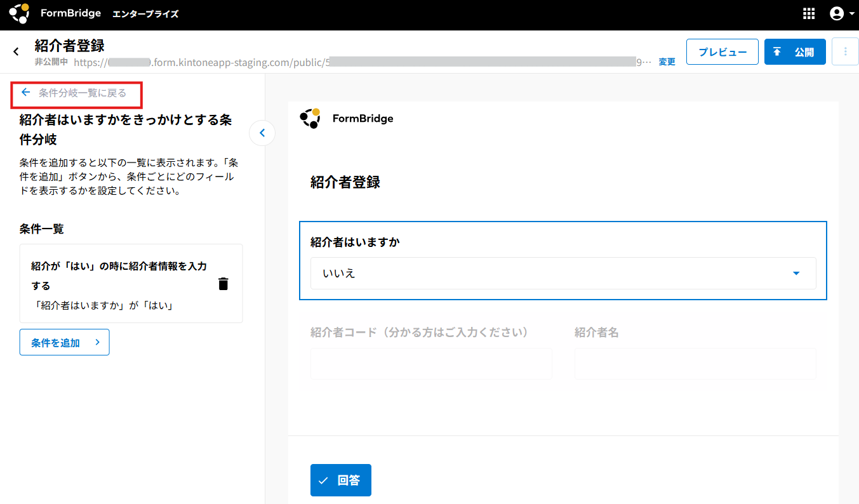Image resolution: width=859 pixels, height=504 pixels.
Task: Expand the 紹介者はいますか dropdown arrow
Action: click(x=796, y=274)
